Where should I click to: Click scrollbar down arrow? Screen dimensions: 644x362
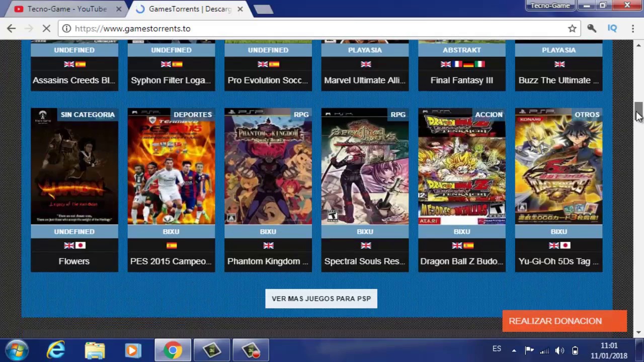(638, 332)
